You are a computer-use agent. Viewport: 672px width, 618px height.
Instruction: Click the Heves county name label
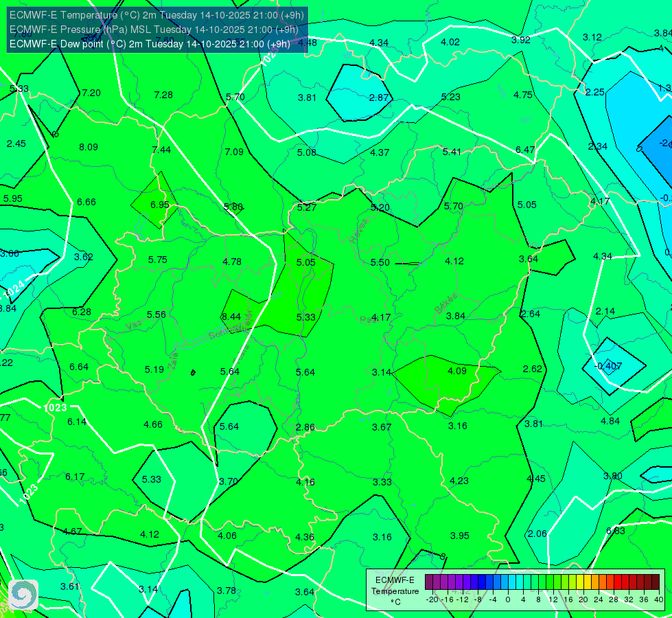359,231
